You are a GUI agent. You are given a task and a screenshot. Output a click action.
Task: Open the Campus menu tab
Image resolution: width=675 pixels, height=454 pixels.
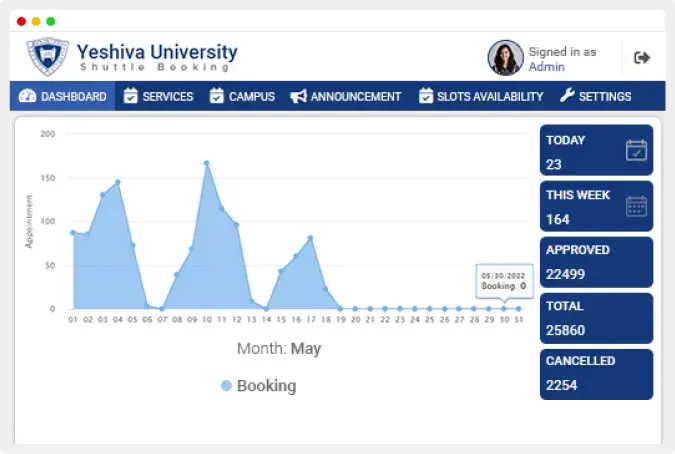(x=242, y=97)
